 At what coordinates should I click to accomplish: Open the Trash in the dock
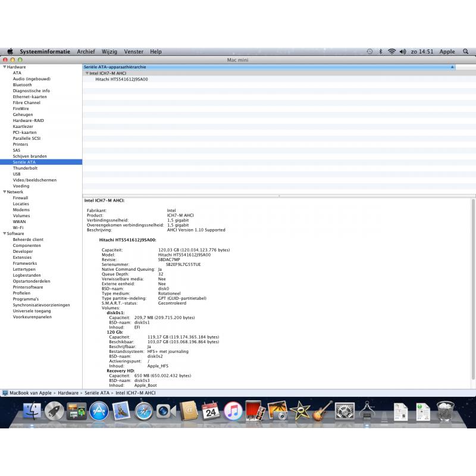(445, 411)
